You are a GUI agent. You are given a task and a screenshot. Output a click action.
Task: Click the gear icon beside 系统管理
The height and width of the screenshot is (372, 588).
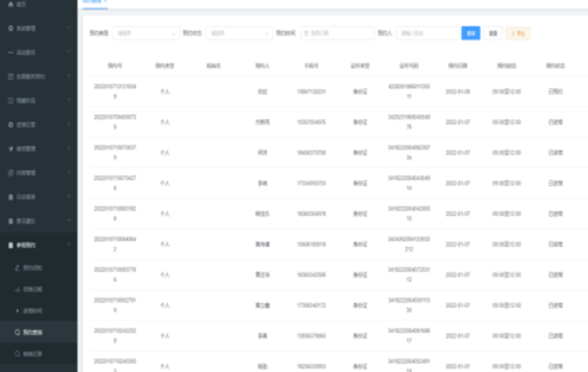pyautogui.click(x=11, y=28)
